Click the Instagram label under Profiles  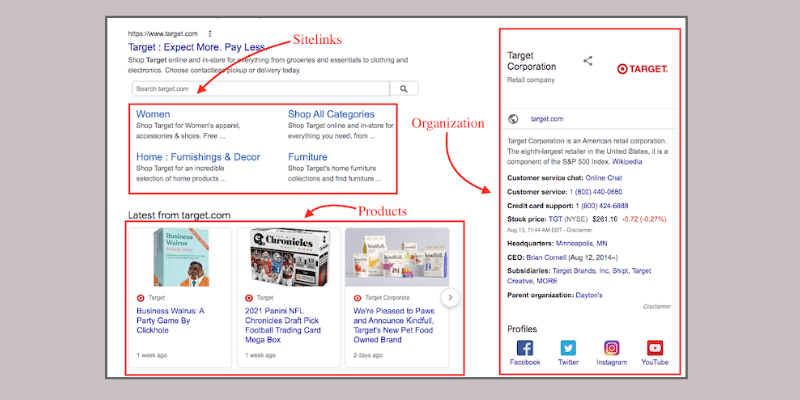(x=611, y=362)
